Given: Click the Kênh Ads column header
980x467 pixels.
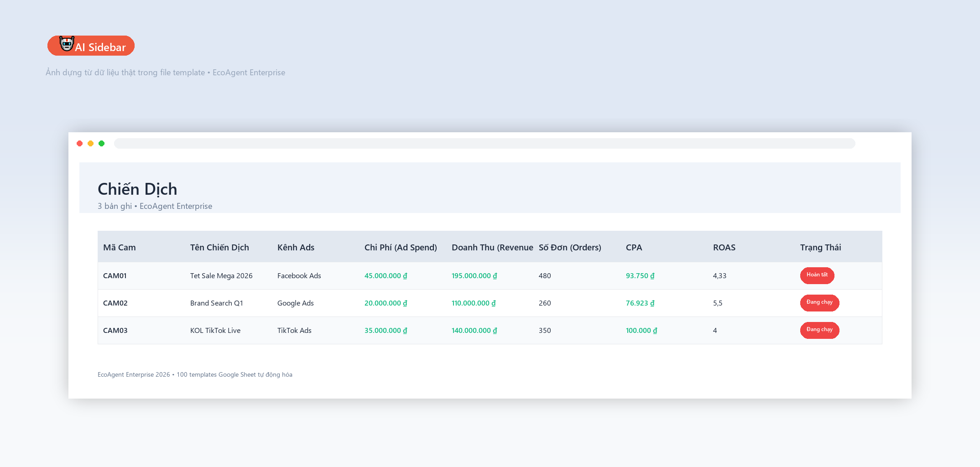Looking at the screenshot, I should (296, 247).
